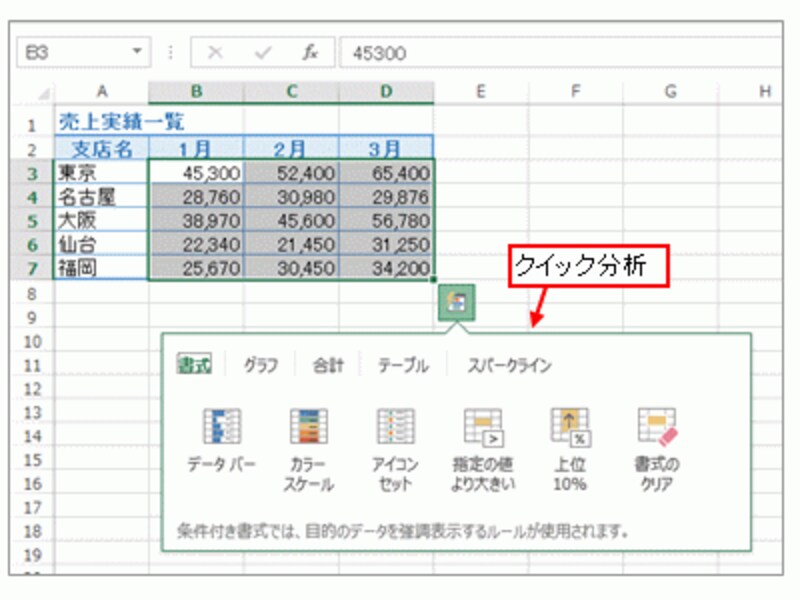Click cell with value 25,670

(x=196, y=268)
